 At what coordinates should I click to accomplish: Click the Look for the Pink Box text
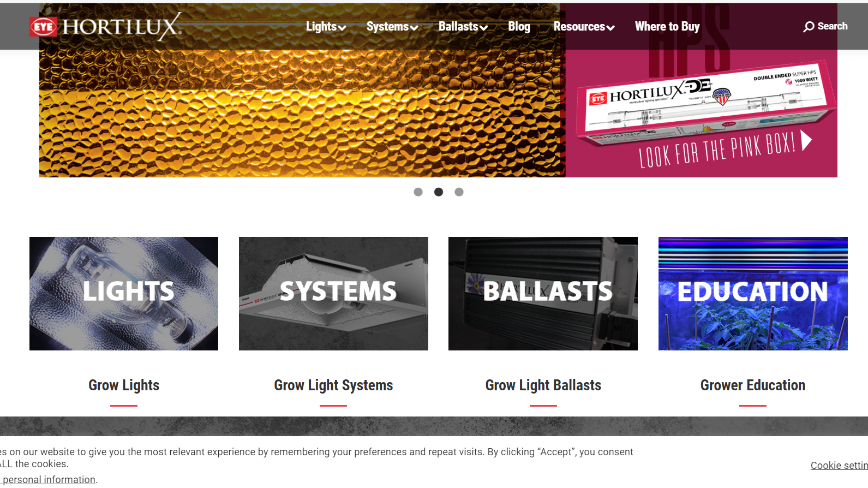[x=717, y=150]
